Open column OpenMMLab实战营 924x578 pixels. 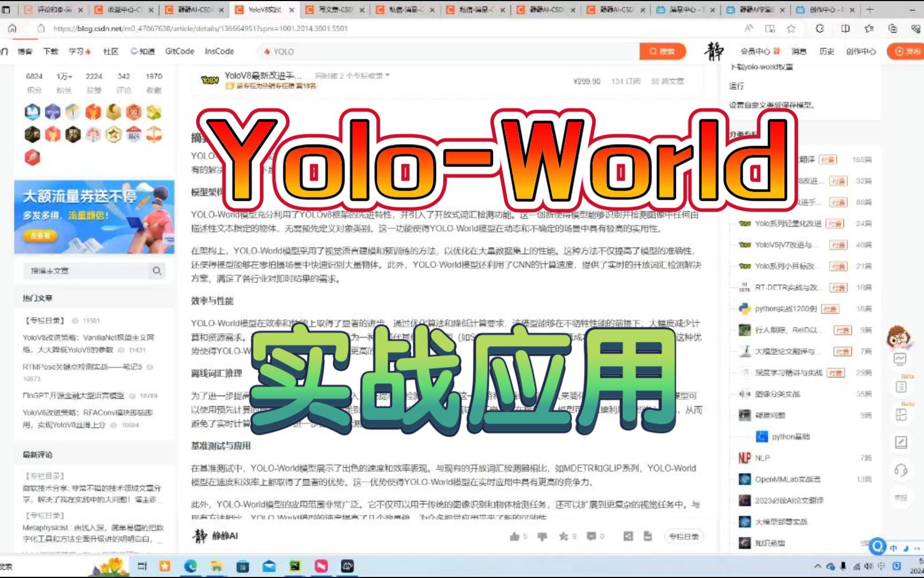pyautogui.click(x=788, y=479)
